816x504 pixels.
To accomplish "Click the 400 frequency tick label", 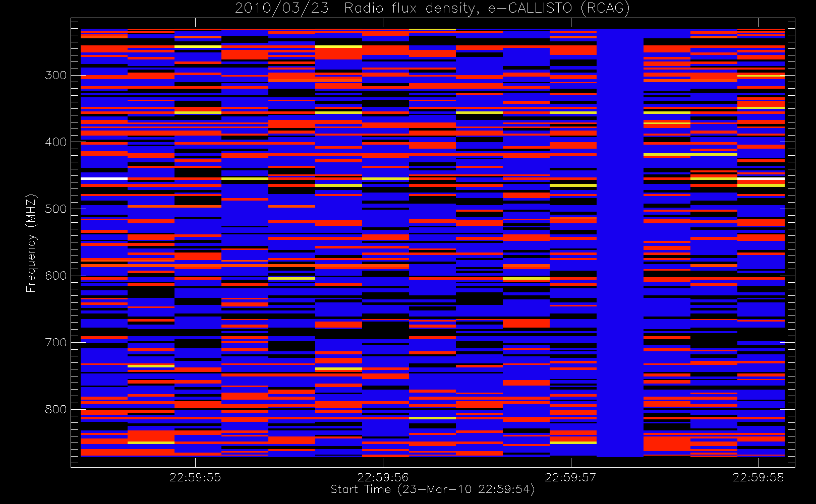I will (x=55, y=142).
